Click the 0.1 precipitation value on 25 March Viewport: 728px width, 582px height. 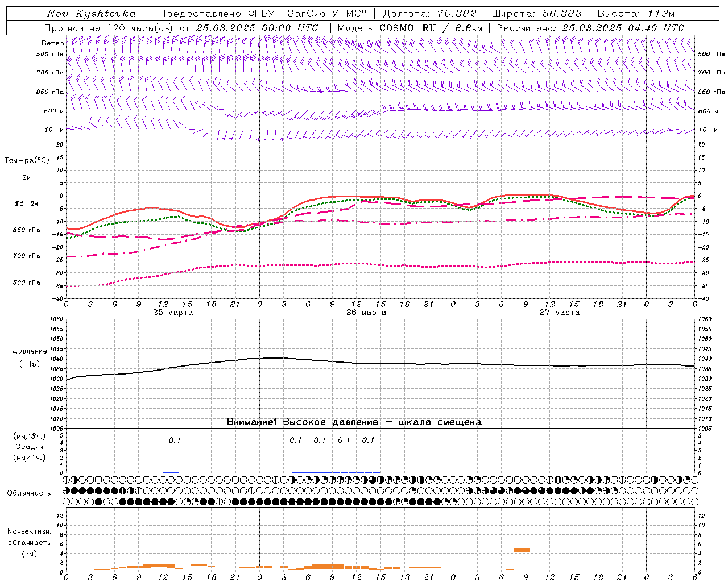point(175,440)
